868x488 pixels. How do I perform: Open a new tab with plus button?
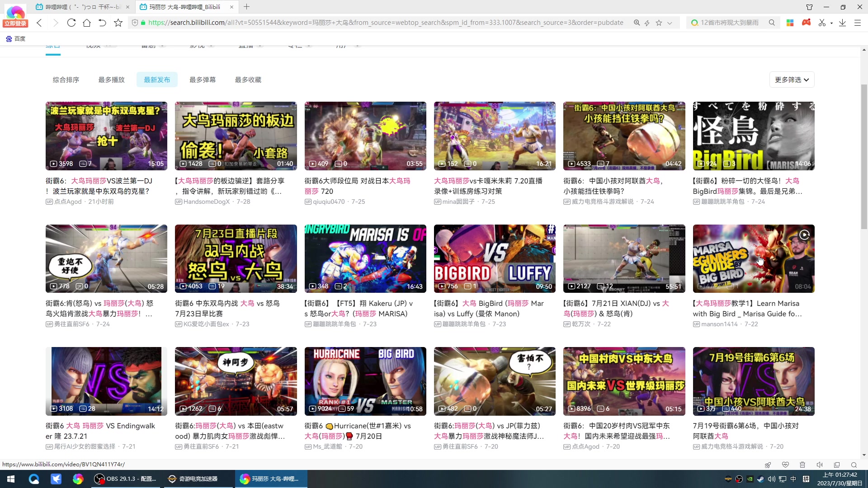coord(246,7)
